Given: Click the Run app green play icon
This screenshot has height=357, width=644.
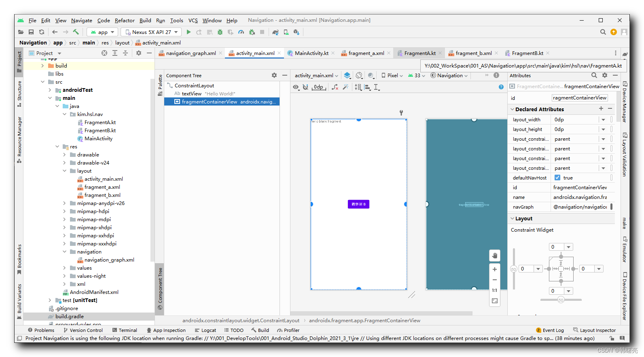Looking at the screenshot, I should click(189, 32).
